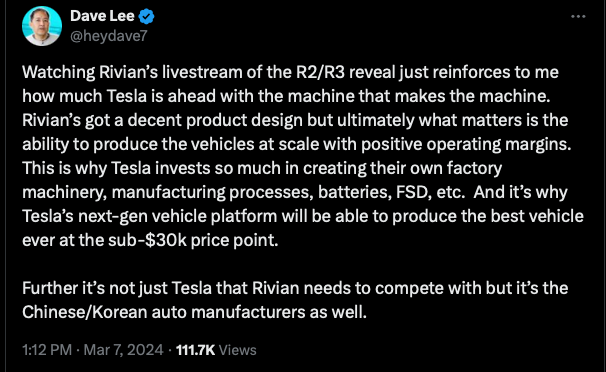Open the 111.7K view count
The image size is (606, 372).
point(195,350)
